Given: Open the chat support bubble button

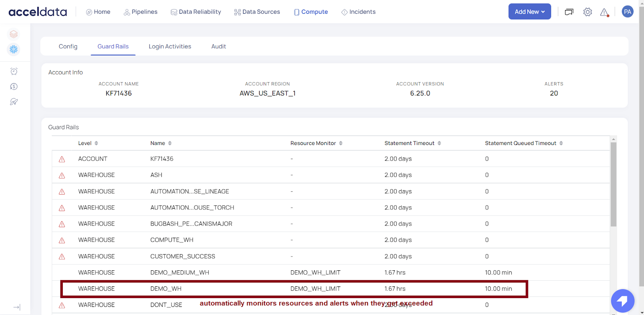Looking at the screenshot, I should (x=623, y=300).
